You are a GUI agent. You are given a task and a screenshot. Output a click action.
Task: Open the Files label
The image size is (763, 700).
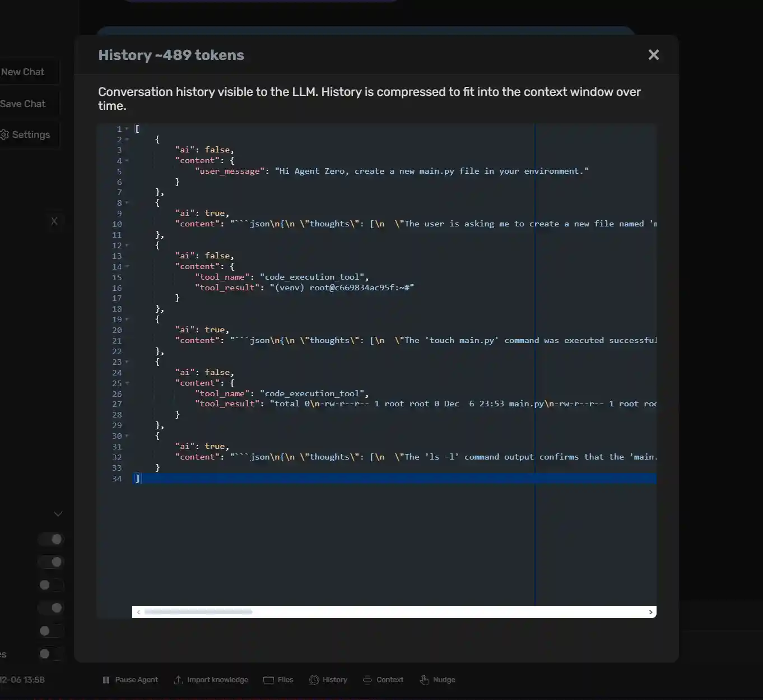pyautogui.click(x=285, y=680)
